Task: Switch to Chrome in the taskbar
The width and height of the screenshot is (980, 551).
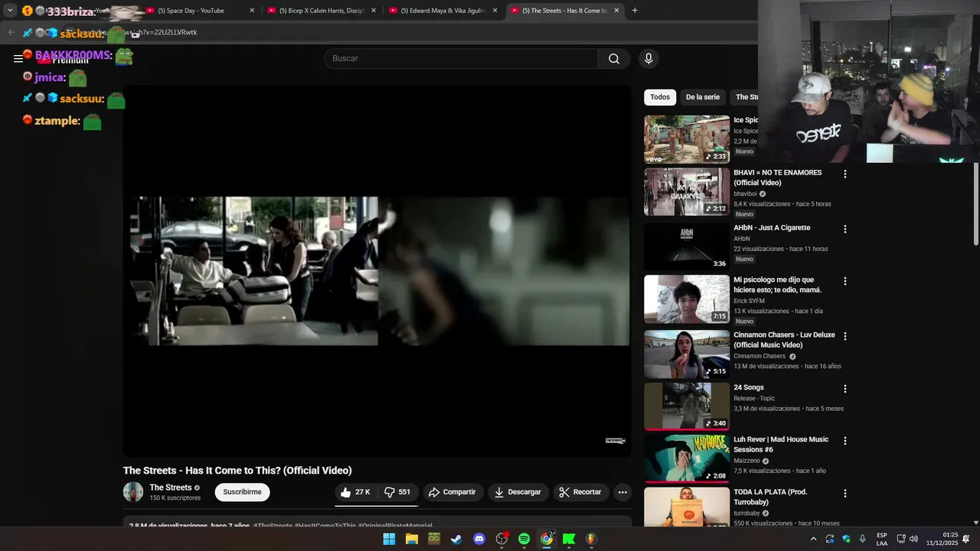Action: (x=547, y=539)
